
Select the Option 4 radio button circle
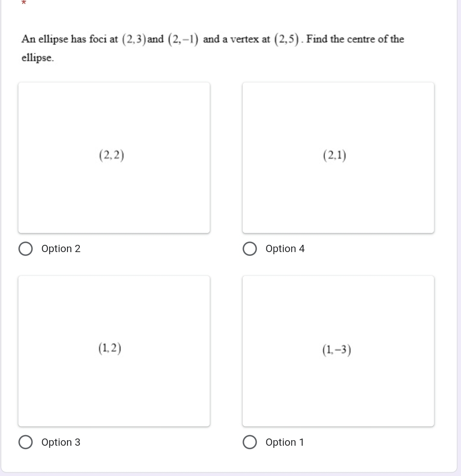[x=250, y=249]
